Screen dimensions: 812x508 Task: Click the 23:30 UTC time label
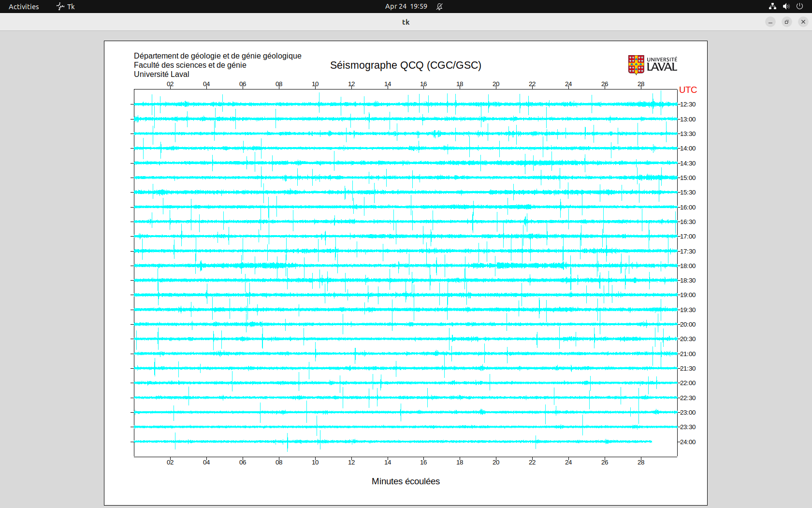(x=688, y=427)
